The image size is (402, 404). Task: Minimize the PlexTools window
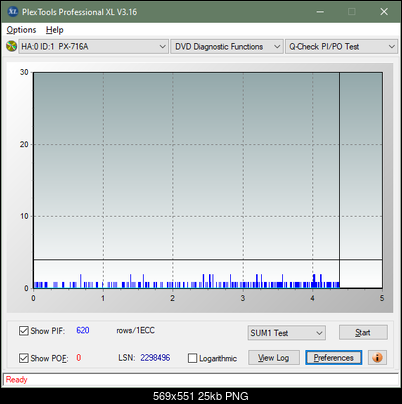(320, 12)
